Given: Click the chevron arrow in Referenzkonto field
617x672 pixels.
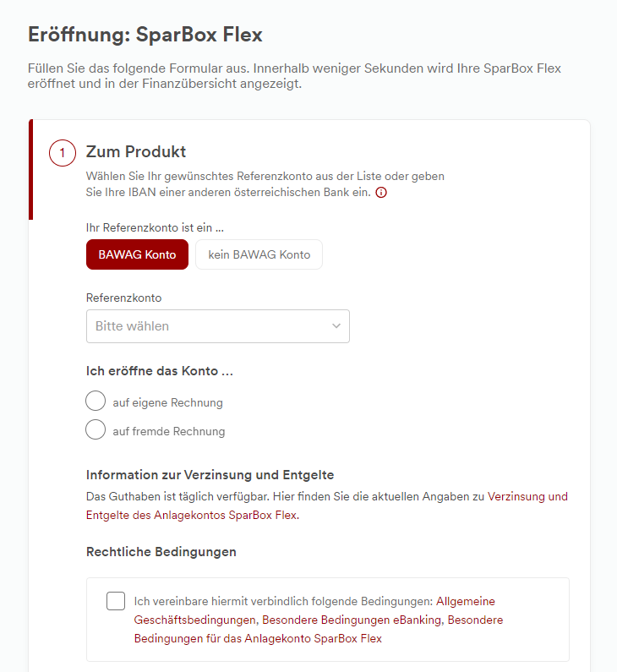Looking at the screenshot, I should pyautogui.click(x=336, y=326).
